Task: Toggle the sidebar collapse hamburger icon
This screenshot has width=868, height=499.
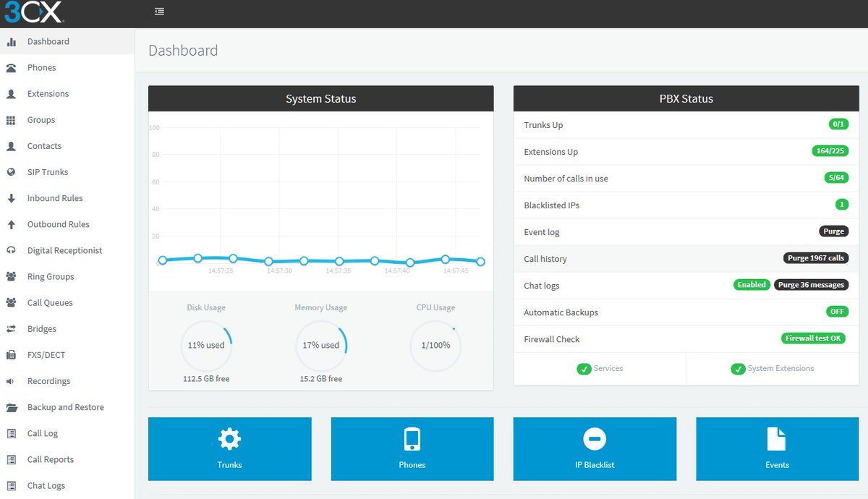Action: (159, 12)
